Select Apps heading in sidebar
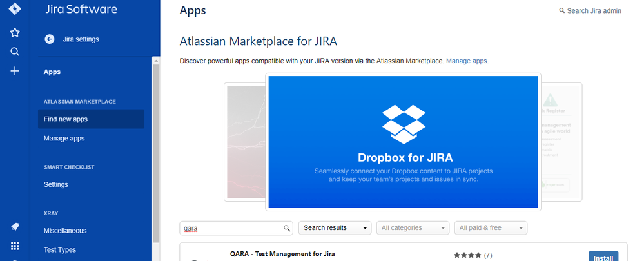The width and height of the screenshot is (644, 261). (52, 72)
